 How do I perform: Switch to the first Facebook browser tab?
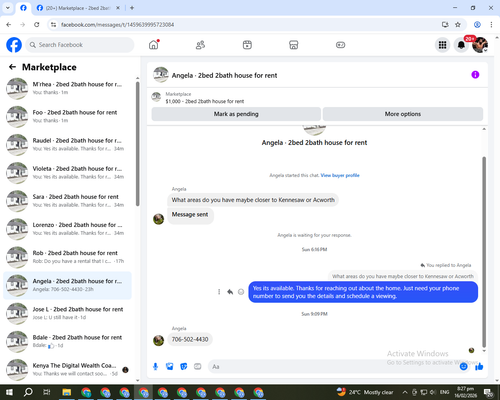(23, 8)
